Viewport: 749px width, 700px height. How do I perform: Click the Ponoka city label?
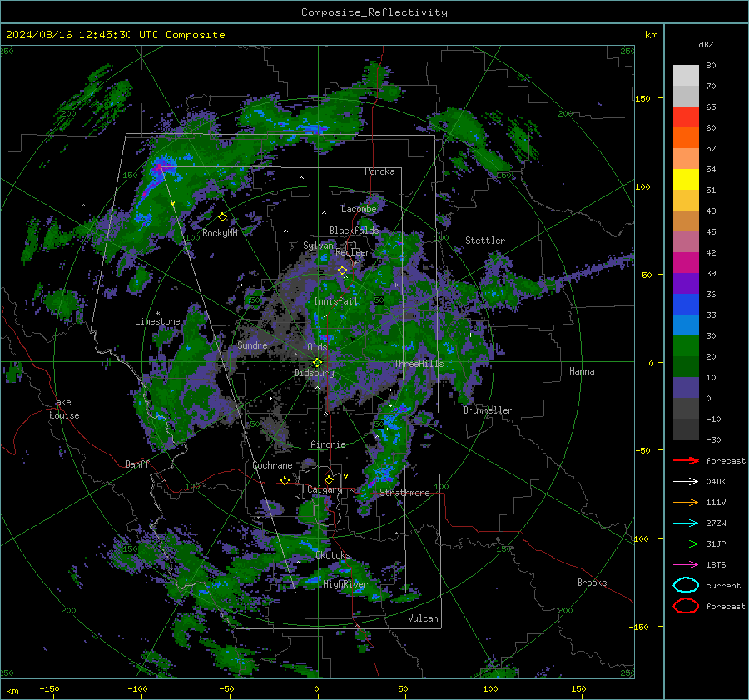(379, 171)
